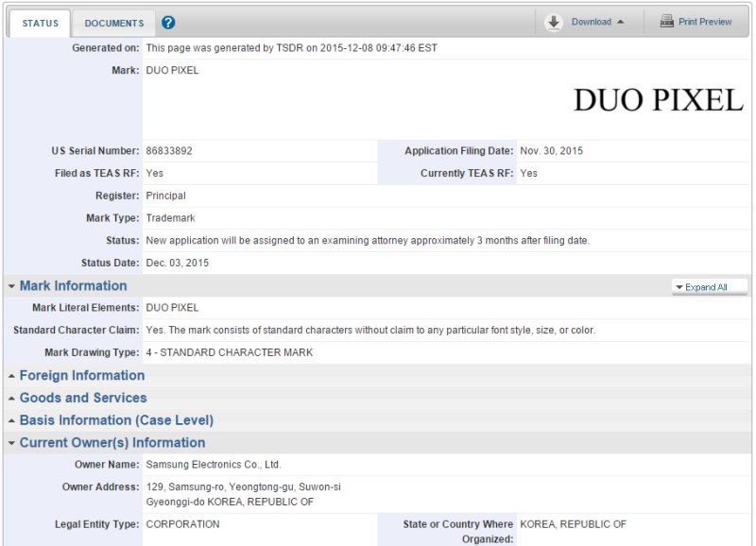Open the Download dropdown menu
The image size is (756, 546).
pos(597,22)
